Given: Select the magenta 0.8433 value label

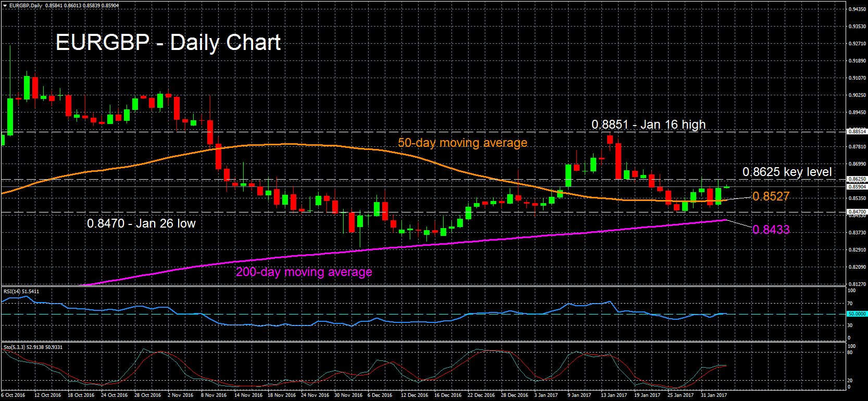Looking at the screenshot, I should click(x=771, y=230).
